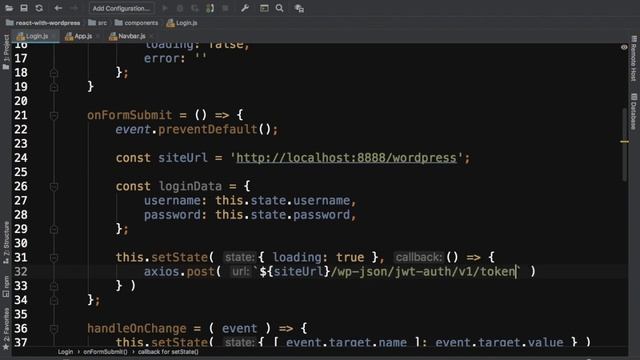Open the npm tool window

coord(6,287)
